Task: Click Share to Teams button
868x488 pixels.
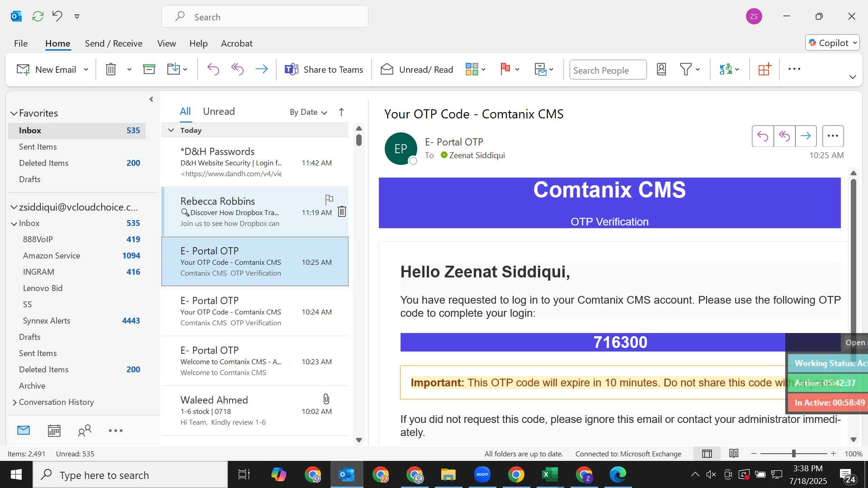Action: 324,70
